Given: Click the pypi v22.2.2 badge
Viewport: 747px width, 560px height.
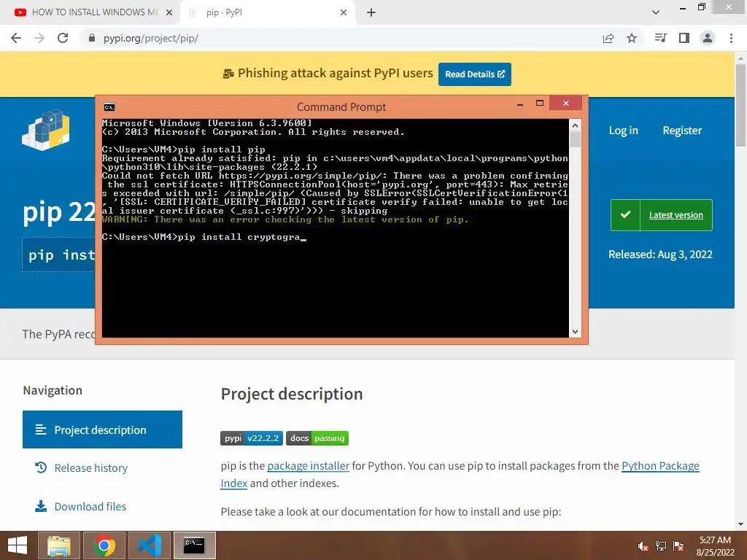Looking at the screenshot, I should click(x=252, y=438).
